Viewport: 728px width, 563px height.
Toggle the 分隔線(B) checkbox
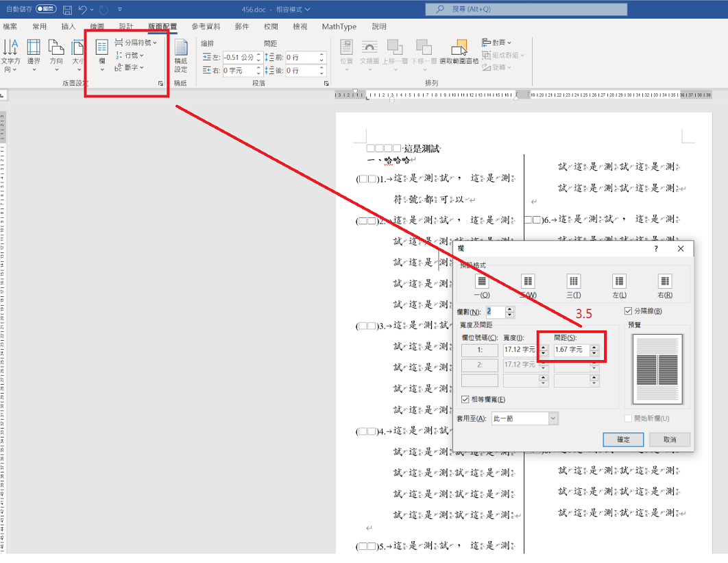(628, 311)
